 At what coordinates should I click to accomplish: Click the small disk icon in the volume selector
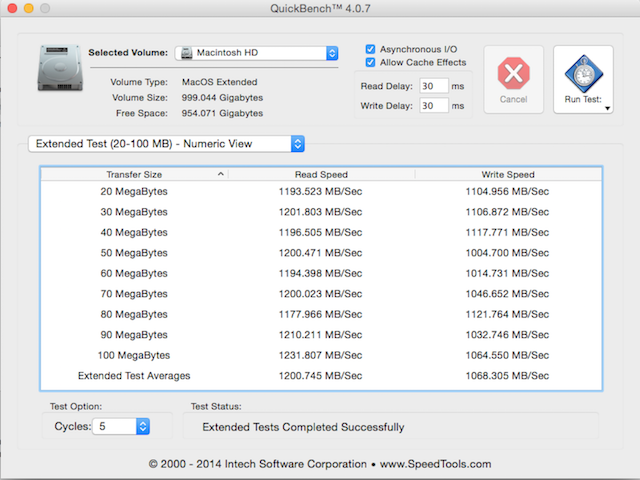coord(187,53)
